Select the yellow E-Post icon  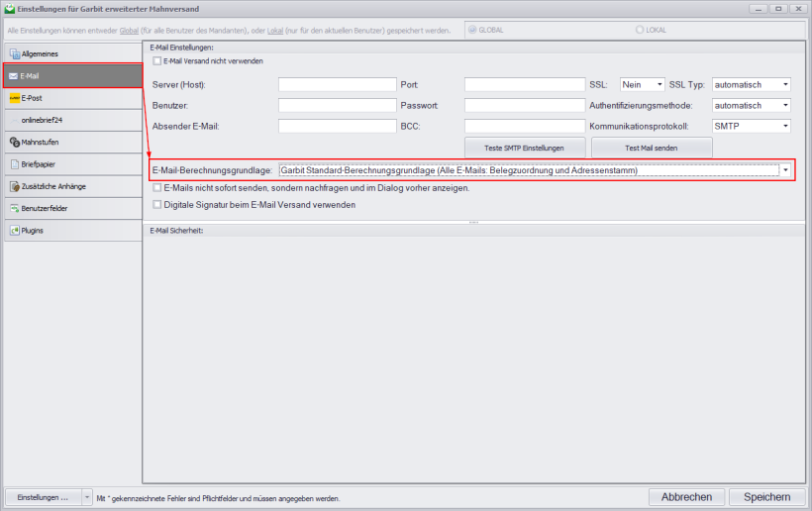pos(14,98)
